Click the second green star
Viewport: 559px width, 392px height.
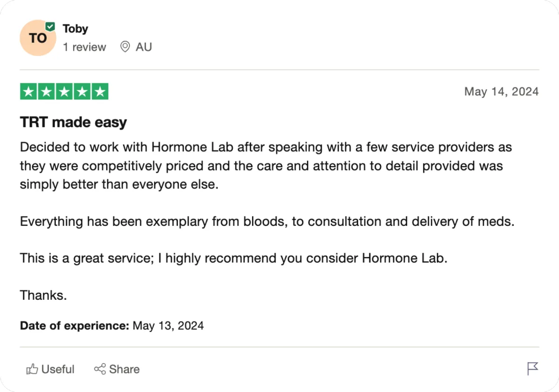coord(47,91)
